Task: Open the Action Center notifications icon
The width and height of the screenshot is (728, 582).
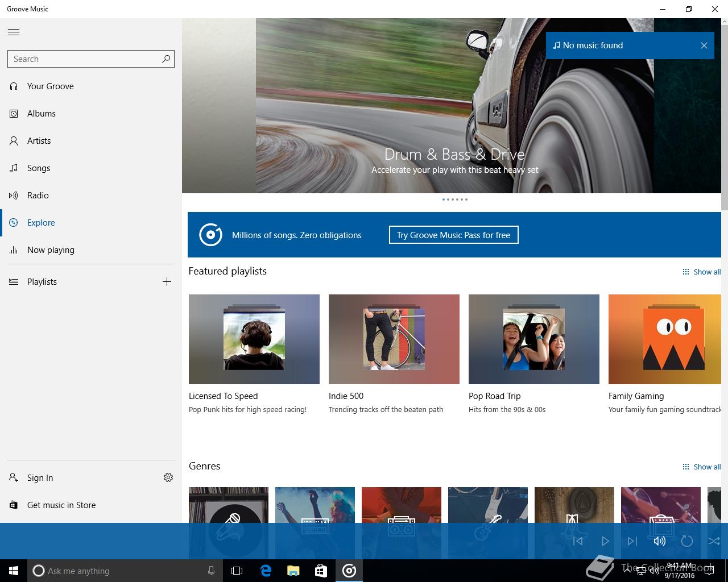Action: pos(709,571)
